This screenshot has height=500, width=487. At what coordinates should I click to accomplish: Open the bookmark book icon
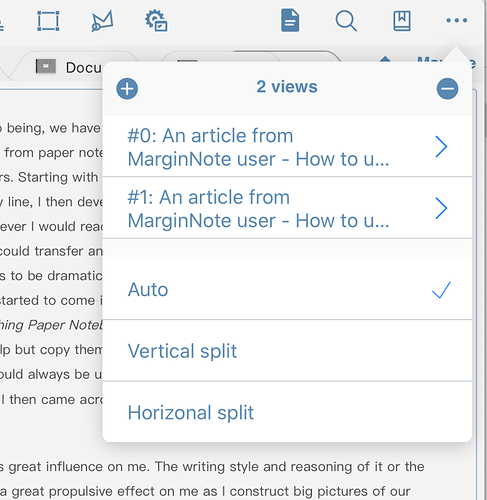pyautogui.click(x=402, y=21)
